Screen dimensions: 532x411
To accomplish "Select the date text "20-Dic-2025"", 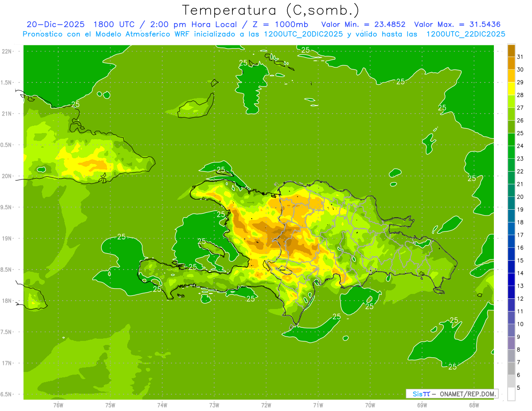I will tap(55, 24).
